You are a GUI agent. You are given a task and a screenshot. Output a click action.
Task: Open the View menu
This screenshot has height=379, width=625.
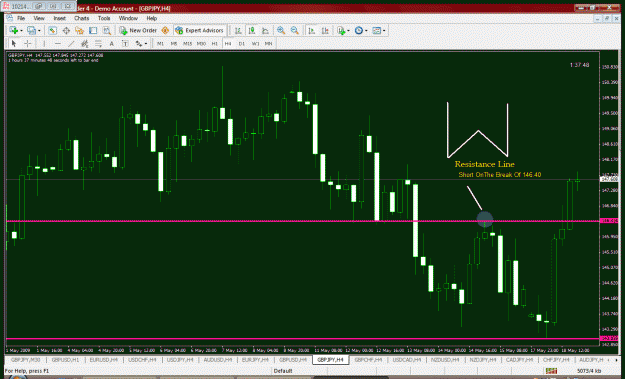39,18
